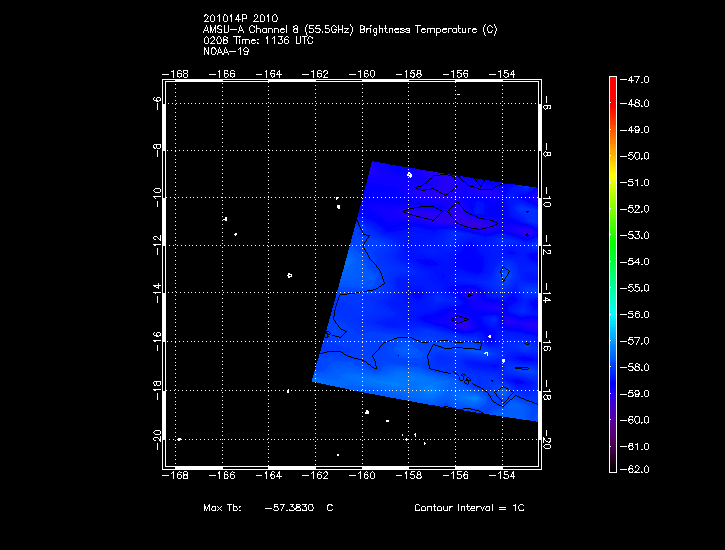Click the red top of the color bar

pyautogui.click(x=612, y=84)
